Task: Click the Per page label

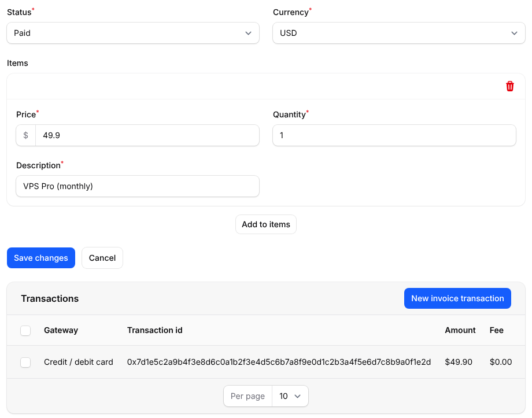Action: tap(247, 396)
